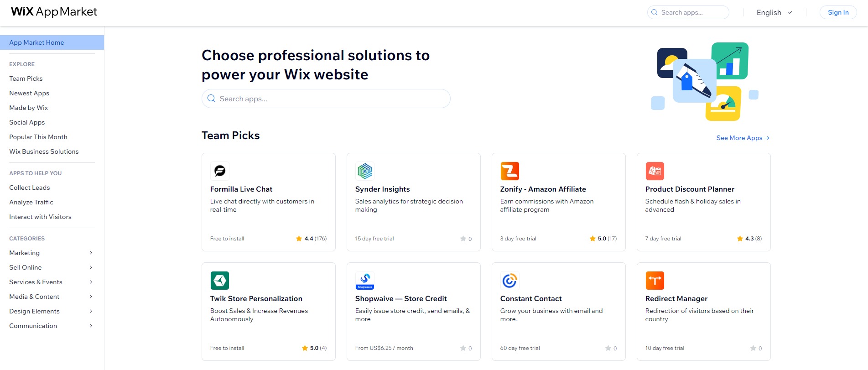
Task: Open the Formilla Live Chat app icon
Action: point(220,171)
